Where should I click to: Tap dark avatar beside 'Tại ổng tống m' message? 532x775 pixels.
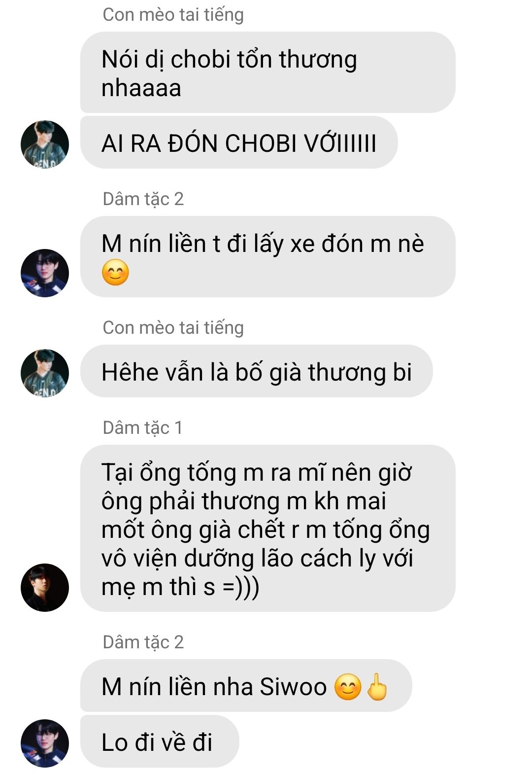(45, 588)
